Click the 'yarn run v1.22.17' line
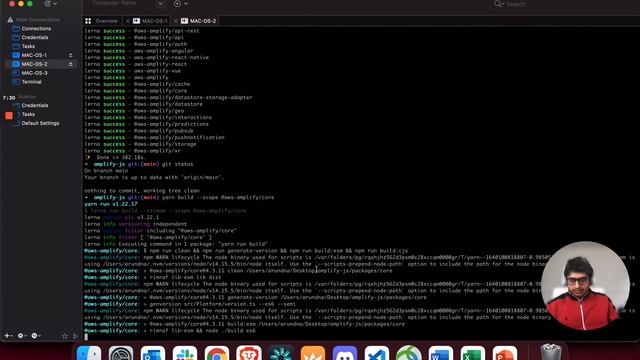Screen dimensions: 640x360 (111, 204)
